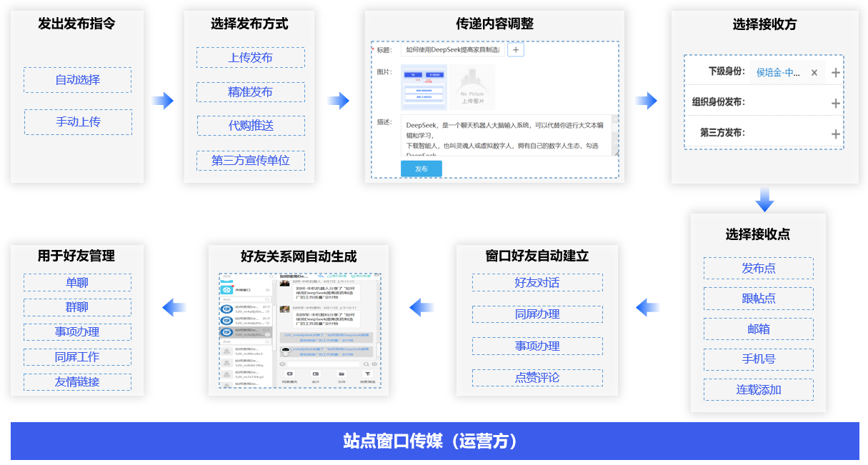This screenshot has width=868, height=465.
Task: Click the 上传图片 No Picture placeholder
Action: [472, 87]
